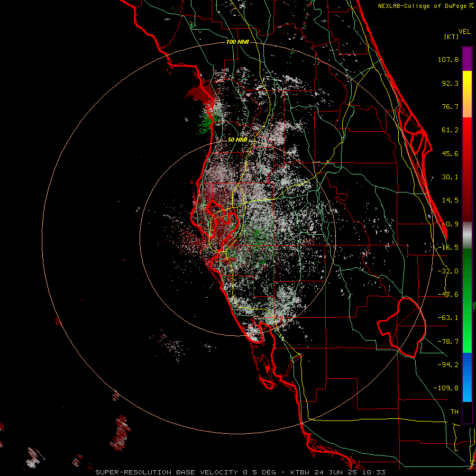Pick the yellow segment of the velocity color bar
Image resolution: width=476 pixels, height=476 pixels.
(x=467, y=94)
